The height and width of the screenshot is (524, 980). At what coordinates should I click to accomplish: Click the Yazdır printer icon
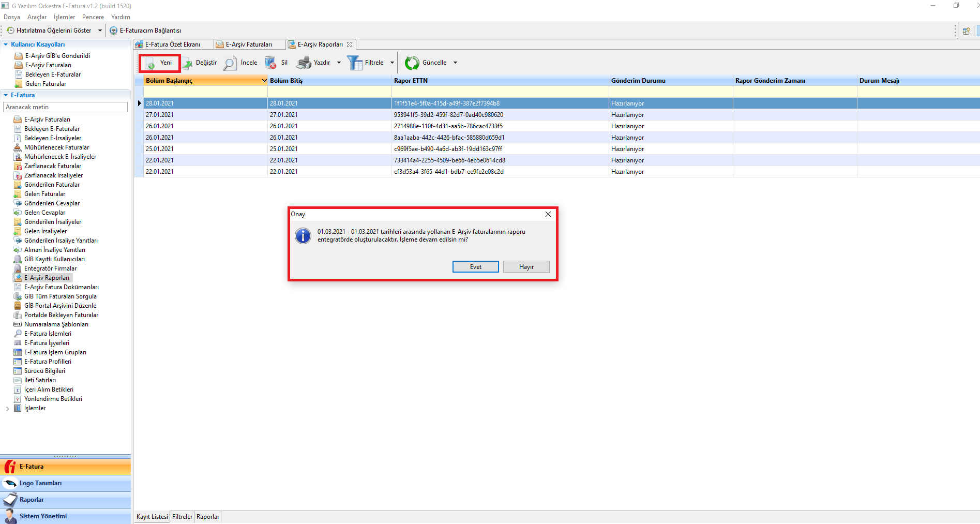[304, 63]
